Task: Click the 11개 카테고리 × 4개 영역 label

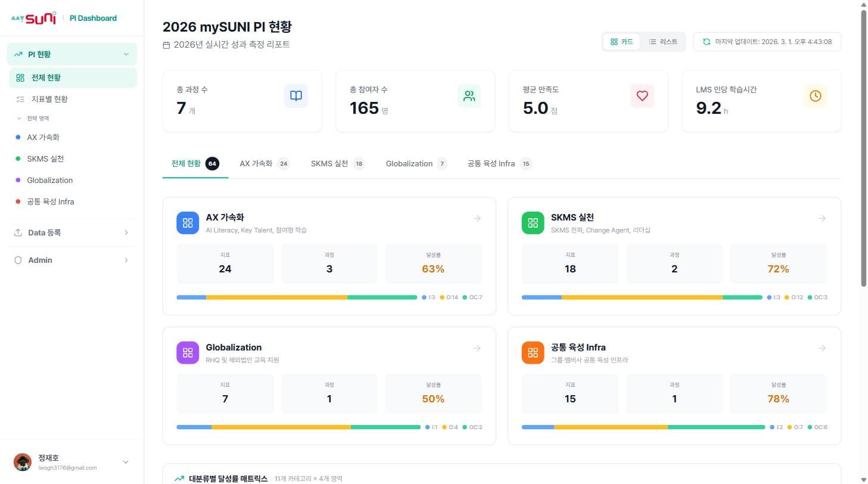Action: coord(308,479)
